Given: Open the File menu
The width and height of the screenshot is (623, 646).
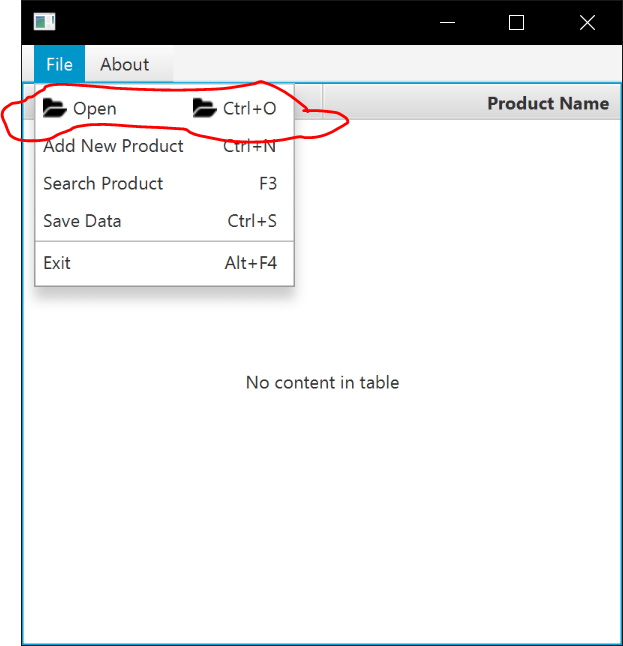Looking at the screenshot, I should [59, 64].
